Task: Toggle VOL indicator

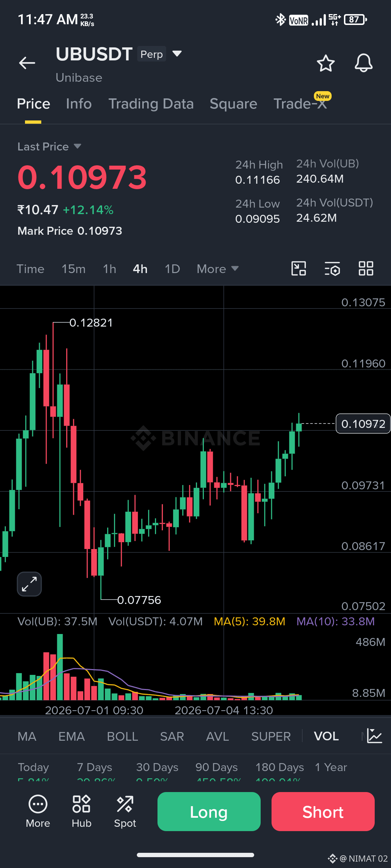Action: 326,736
